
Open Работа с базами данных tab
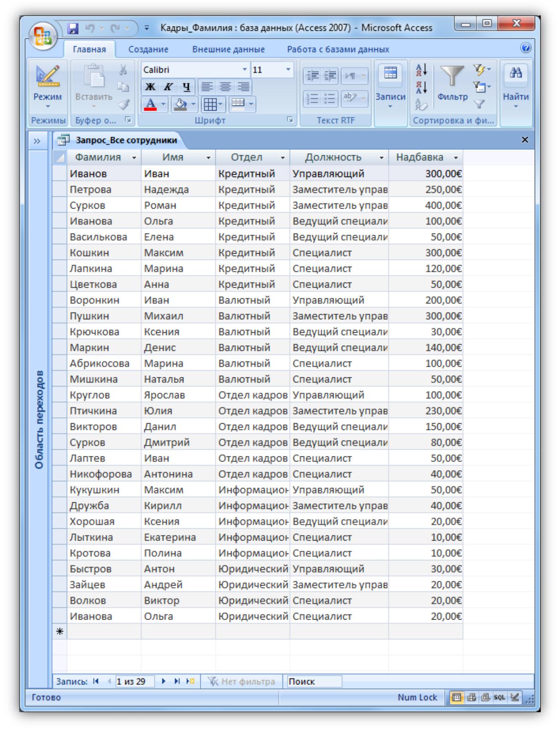(338, 49)
